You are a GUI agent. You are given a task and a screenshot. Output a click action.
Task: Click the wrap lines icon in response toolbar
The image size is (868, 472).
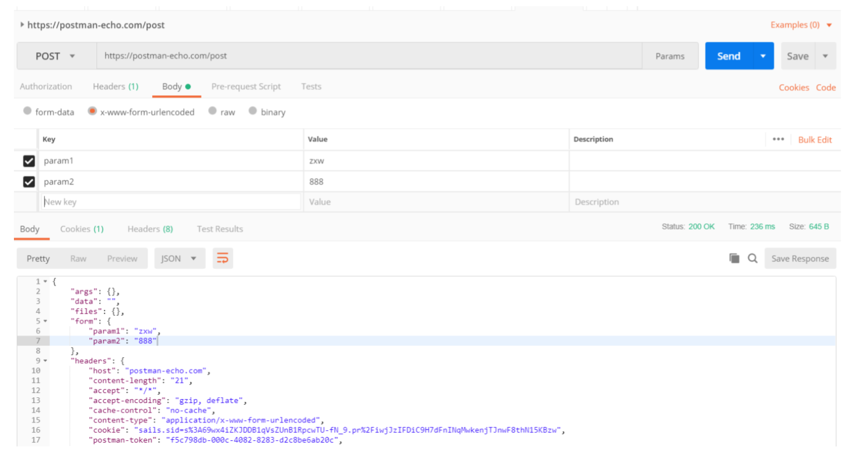222,258
